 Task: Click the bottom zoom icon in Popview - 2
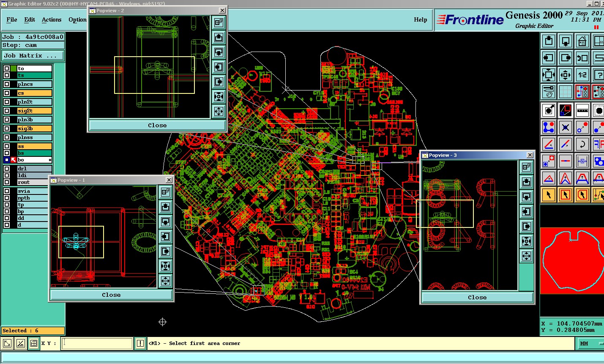[x=219, y=111]
